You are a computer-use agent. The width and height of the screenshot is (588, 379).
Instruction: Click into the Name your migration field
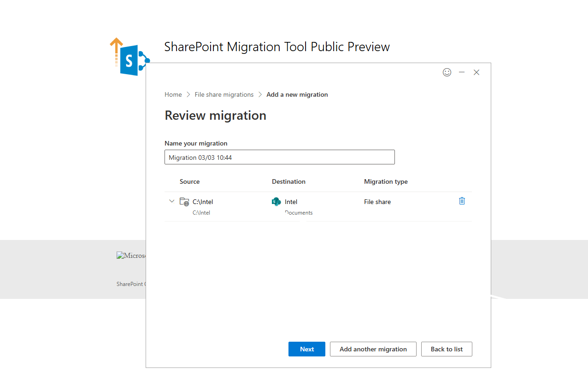(x=279, y=157)
